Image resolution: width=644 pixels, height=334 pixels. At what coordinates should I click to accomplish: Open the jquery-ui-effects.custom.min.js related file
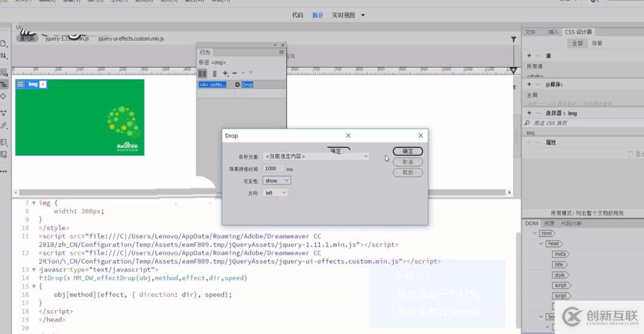pos(131,38)
